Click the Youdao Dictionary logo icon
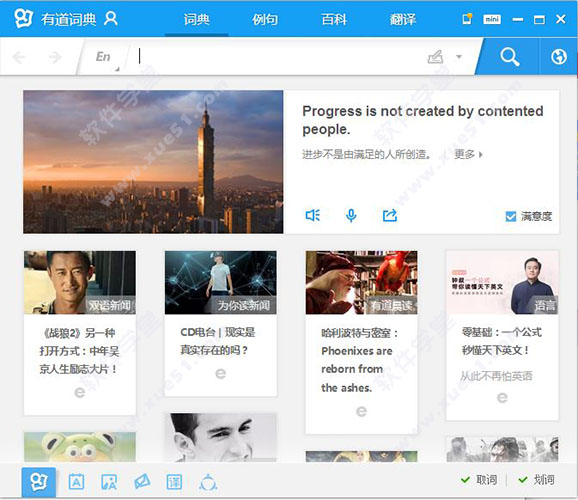The height and width of the screenshot is (500, 578). 23,18
